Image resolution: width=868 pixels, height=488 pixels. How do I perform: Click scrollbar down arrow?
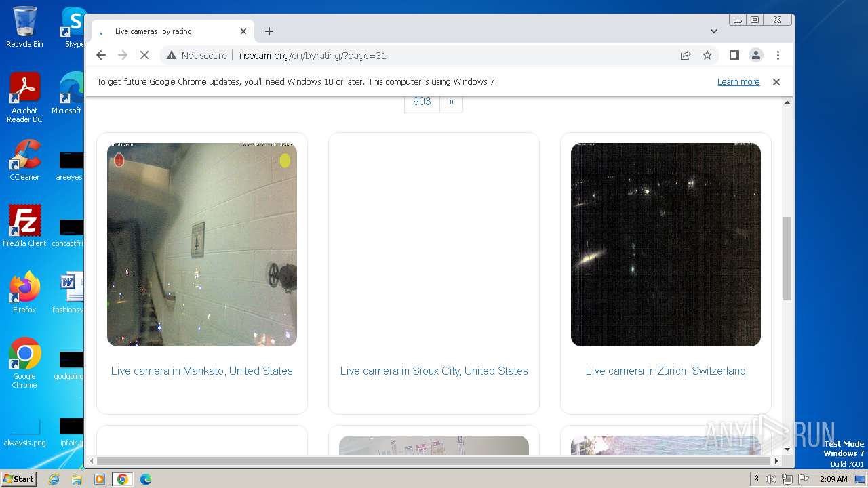coord(787,449)
